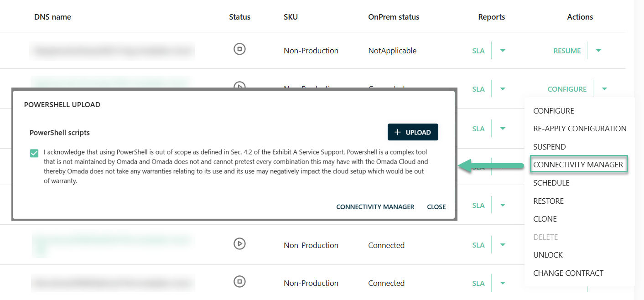Click the RESUME action button
The width and height of the screenshot is (644, 300).
[x=567, y=51]
